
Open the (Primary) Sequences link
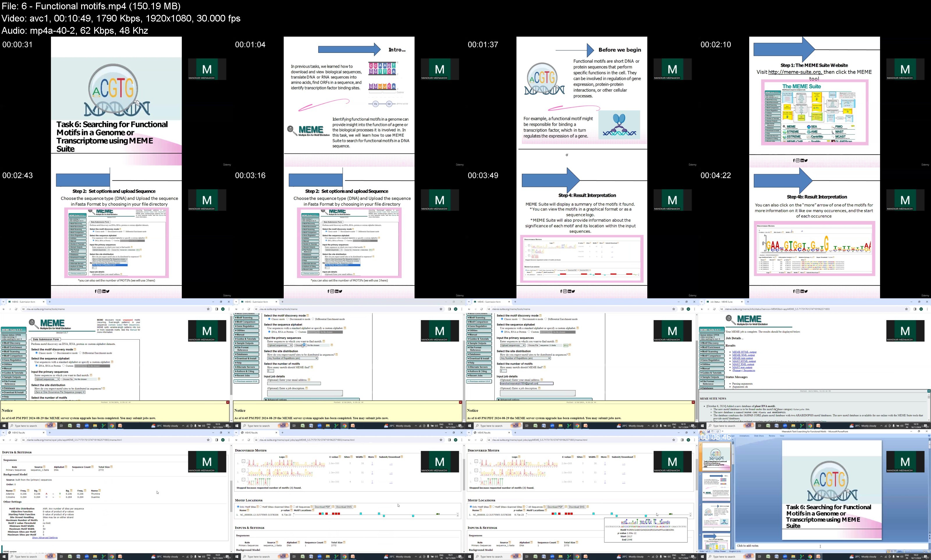click(743, 370)
